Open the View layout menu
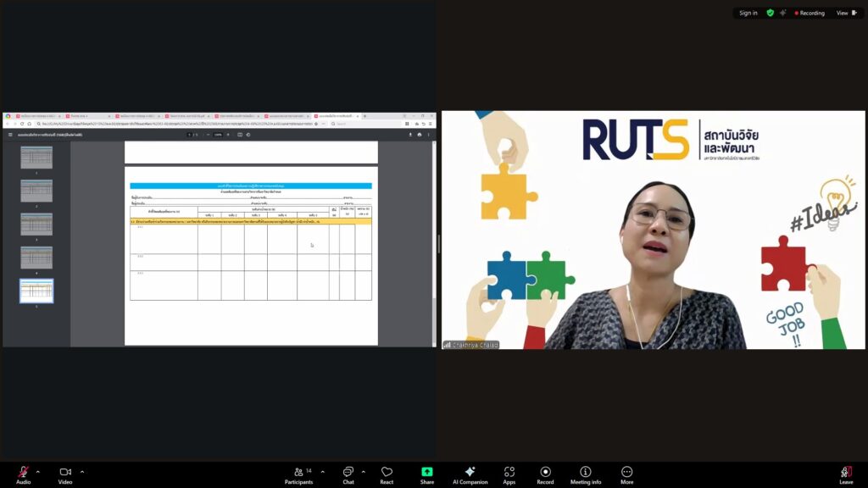The image size is (868, 488). click(845, 13)
